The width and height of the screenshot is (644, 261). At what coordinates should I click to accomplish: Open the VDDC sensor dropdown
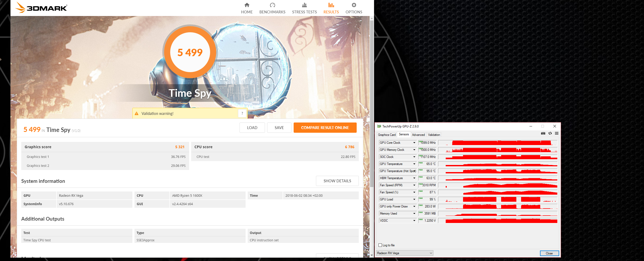pyautogui.click(x=414, y=221)
